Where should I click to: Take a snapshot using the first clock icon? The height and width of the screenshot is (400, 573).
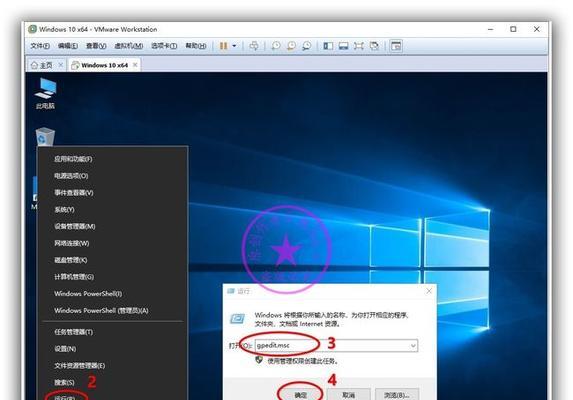tap(276, 46)
